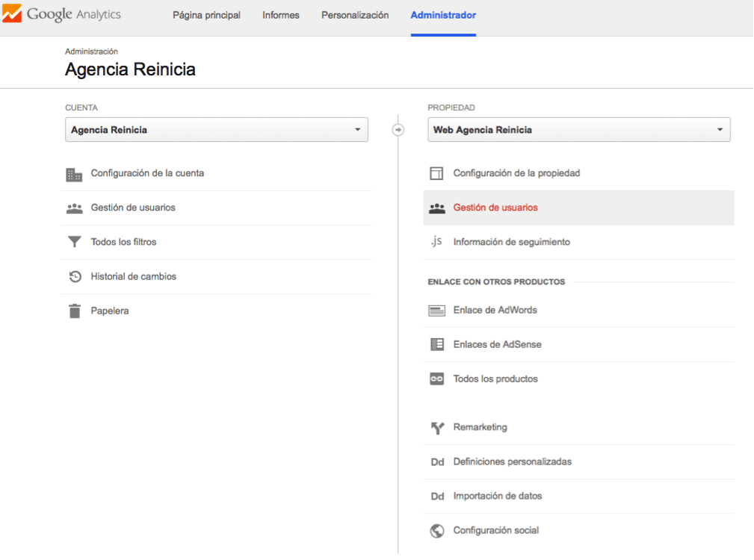Image resolution: width=754 pixels, height=560 pixels.
Task: Click the funnel icon for Todos los filtros
Action: (74, 243)
